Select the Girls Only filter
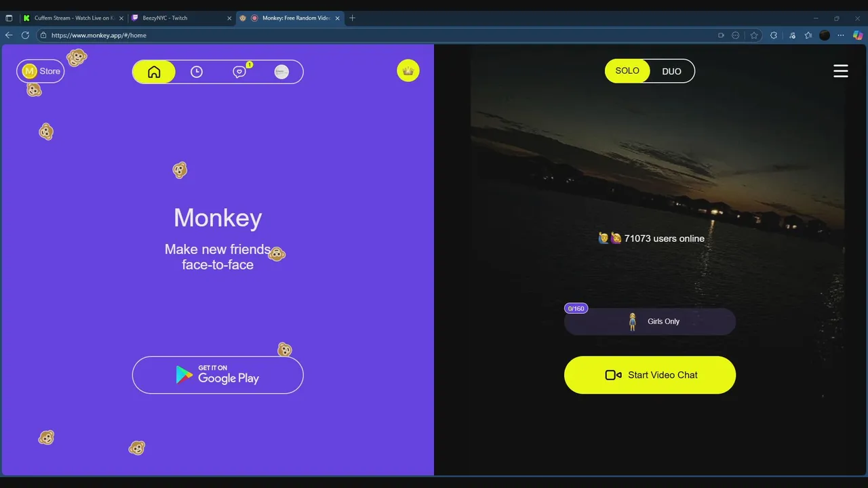This screenshot has width=868, height=488. click(650, 321)
